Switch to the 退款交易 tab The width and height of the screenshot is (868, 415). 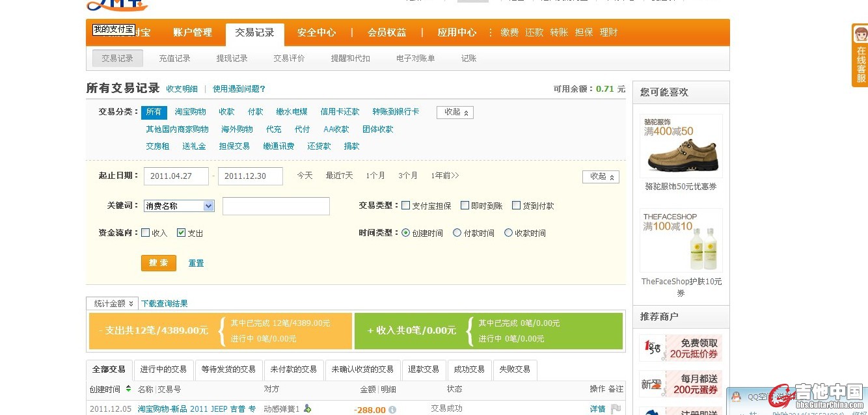424,369
